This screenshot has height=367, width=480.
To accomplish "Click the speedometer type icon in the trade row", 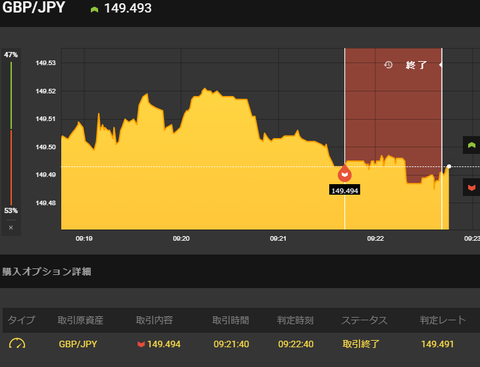I will [x=17, y=344].
